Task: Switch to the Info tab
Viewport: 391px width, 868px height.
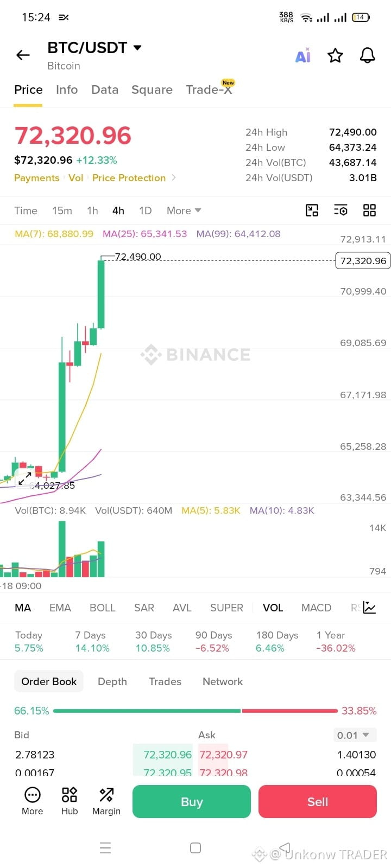Action: (67, 90)
